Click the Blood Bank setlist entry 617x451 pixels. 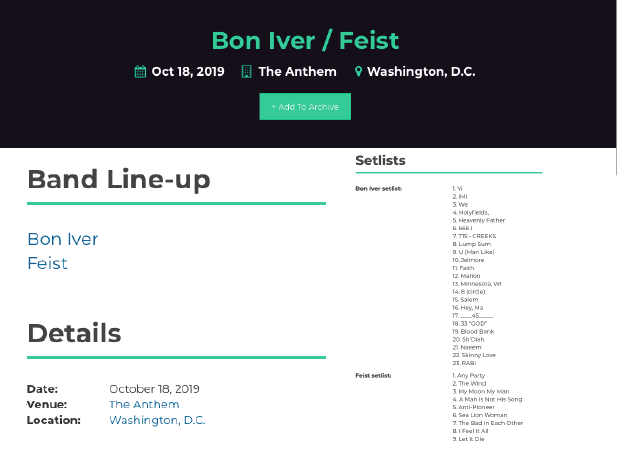(x=478, y=331)
